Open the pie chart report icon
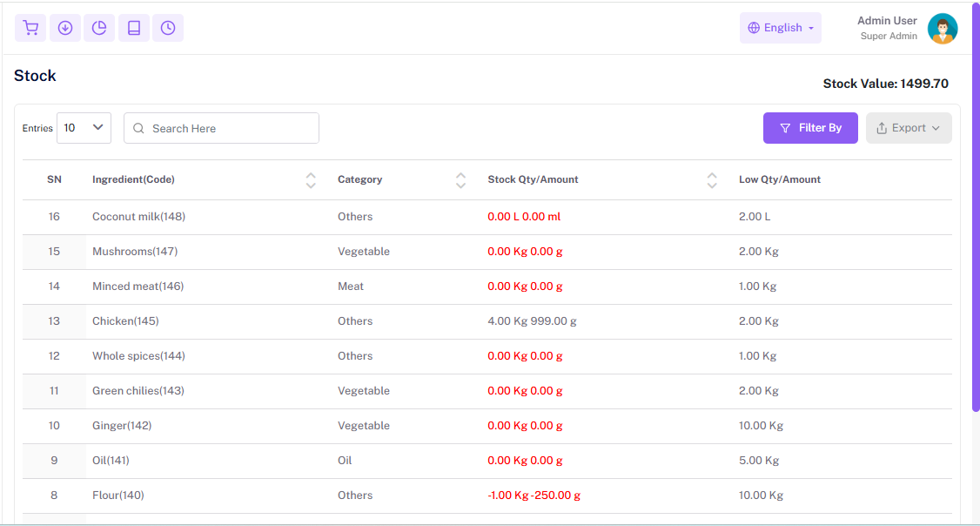 click(x=99, y=28)
